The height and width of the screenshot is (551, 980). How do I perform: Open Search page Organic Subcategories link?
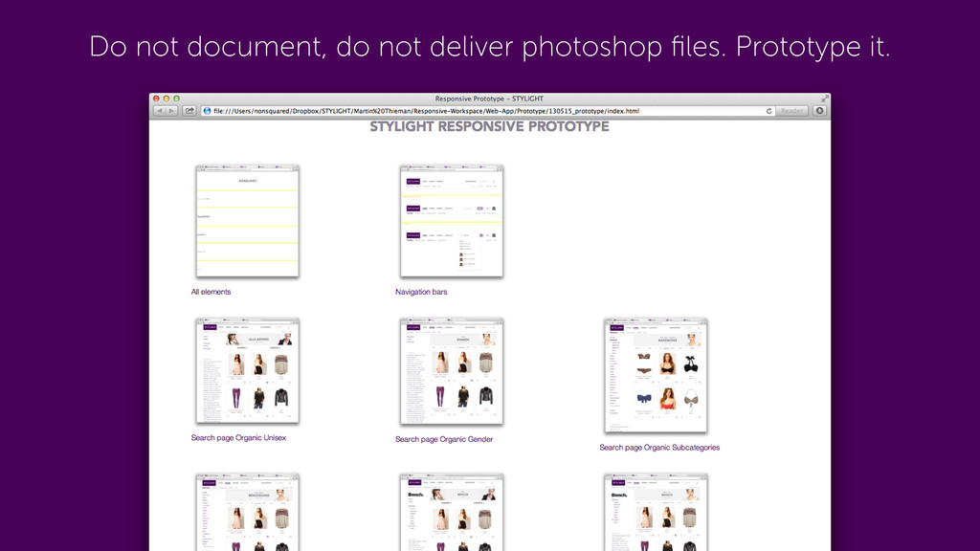pyautogui.click(x=659, y=448)
